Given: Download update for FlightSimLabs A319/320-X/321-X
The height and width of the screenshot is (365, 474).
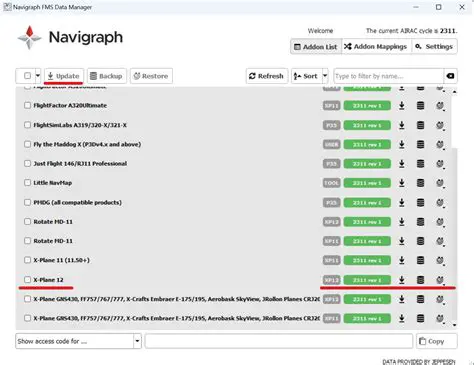Looking at the screenshot, I should point(402,125).
